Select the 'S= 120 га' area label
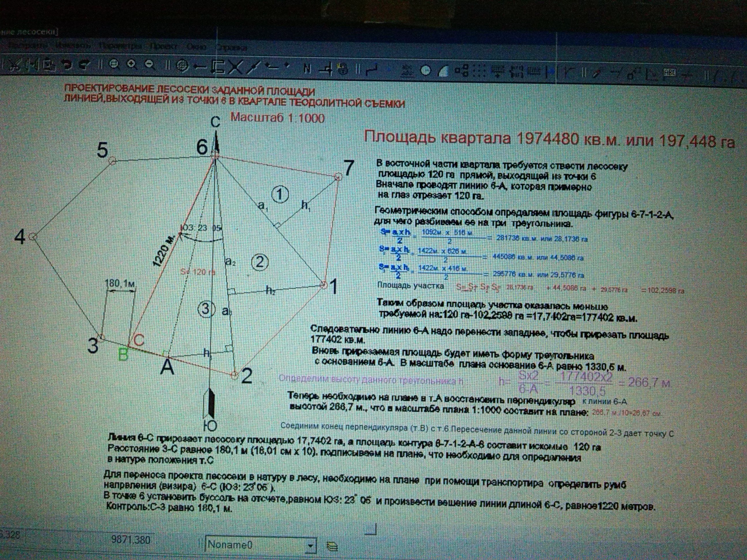Viewport: 747px width, 560px height. pos(197,271)
